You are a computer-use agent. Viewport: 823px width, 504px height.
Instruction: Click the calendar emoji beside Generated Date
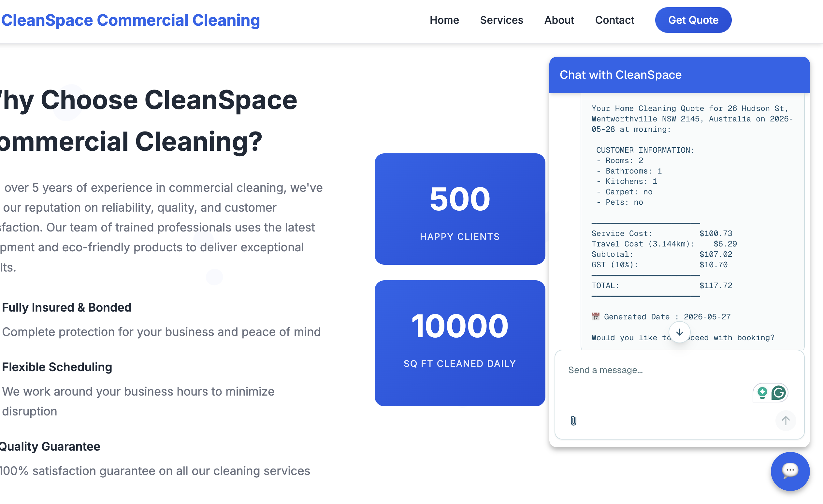coord(596,316)
